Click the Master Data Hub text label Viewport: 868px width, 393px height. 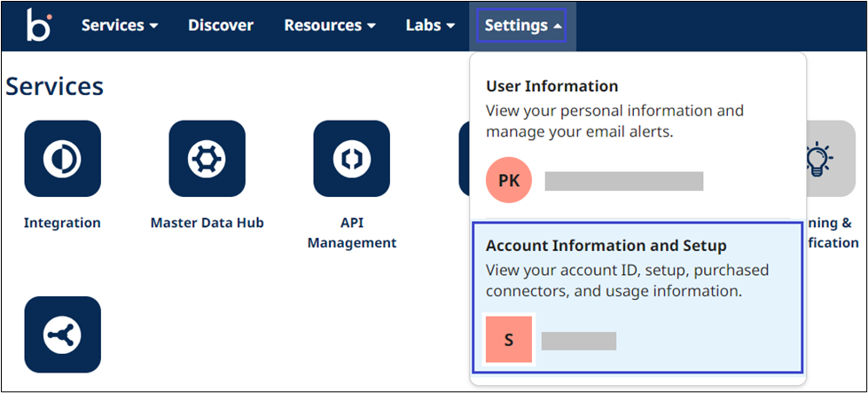click(207, 223)
